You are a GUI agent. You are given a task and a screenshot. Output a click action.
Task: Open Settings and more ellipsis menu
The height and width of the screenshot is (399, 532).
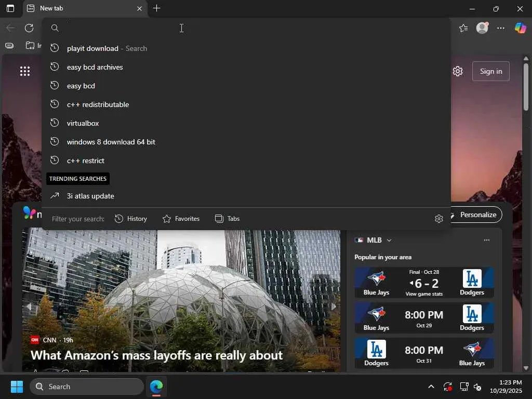(x=501, y=28)
